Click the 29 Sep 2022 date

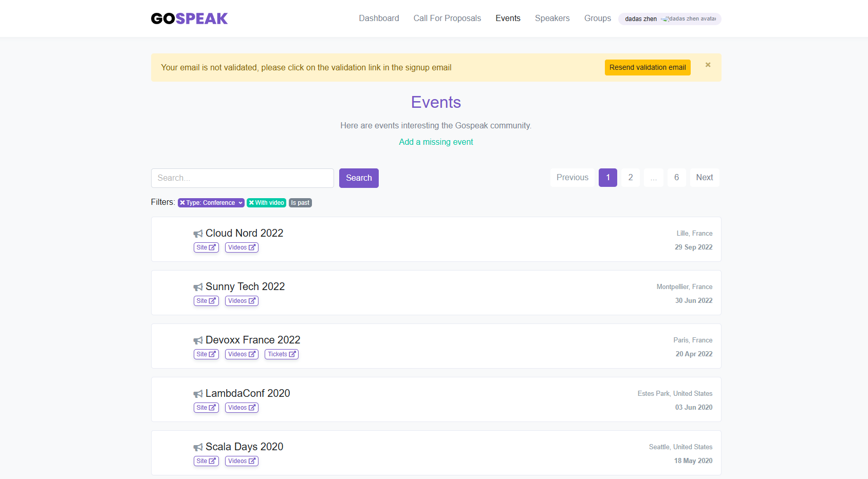pyautogui.click(x=694, y=247)
